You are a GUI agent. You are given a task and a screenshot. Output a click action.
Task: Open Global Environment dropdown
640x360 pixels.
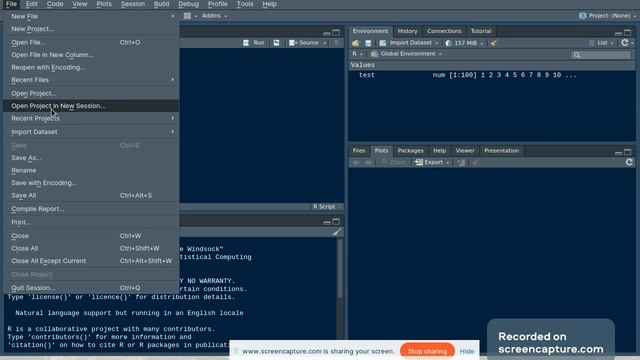[406, 54]
